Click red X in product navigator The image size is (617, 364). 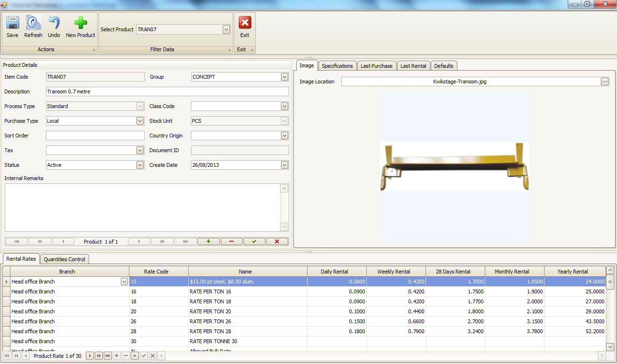pos(277,242)
